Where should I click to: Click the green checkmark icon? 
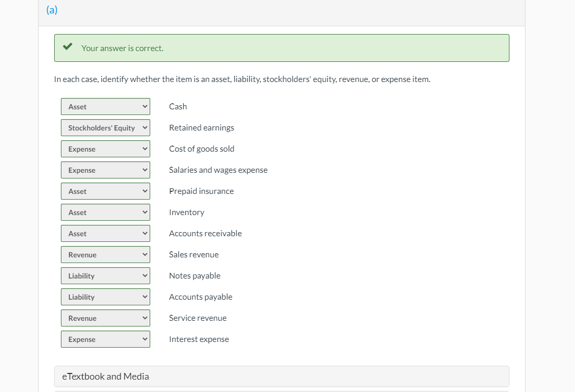[68, 46]
